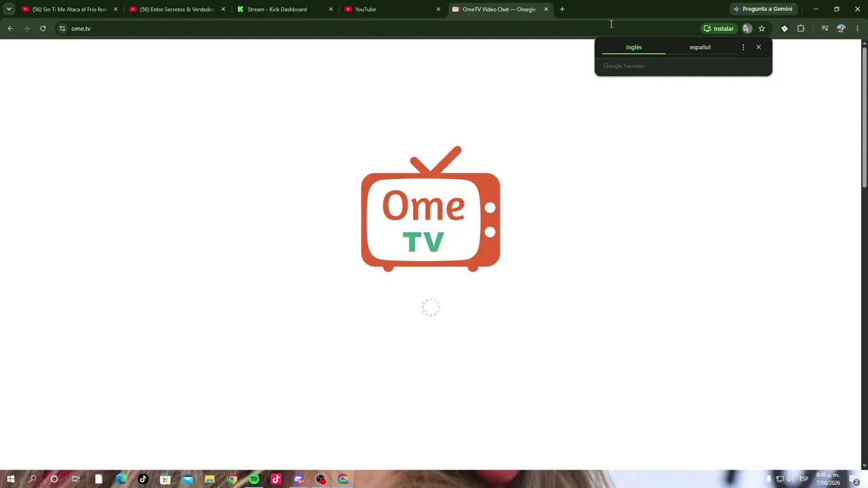Open the tab search dropdown arrow
The width and height of the screenshot is (868, 488).
[x=9, y=9]
